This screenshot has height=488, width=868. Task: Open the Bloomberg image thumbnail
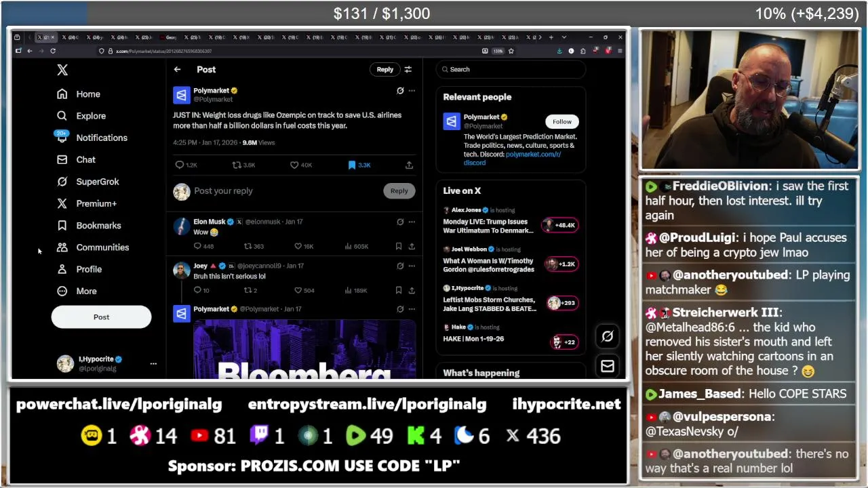click(304, 348)
